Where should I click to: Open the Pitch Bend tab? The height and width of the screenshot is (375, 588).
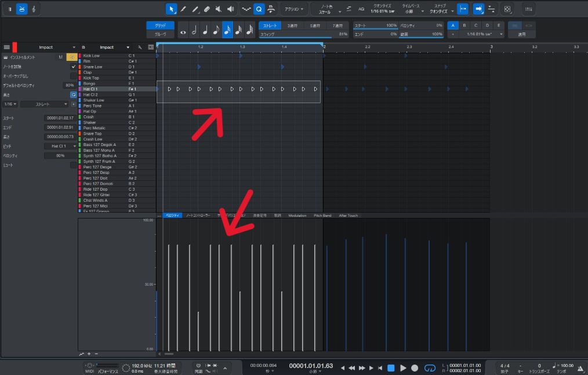pos(322,216)
